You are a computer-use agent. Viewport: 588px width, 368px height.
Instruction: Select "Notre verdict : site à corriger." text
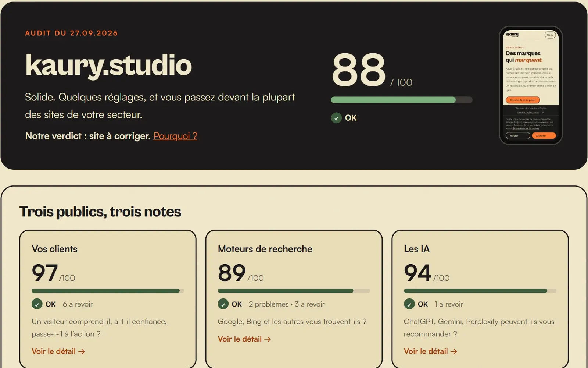(88, 136)
